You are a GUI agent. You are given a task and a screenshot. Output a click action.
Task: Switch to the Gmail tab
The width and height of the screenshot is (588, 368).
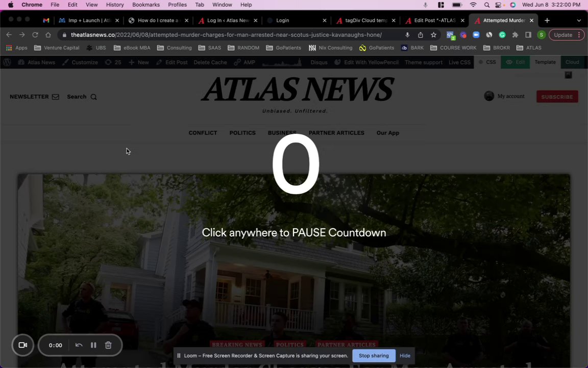(46, 20)
